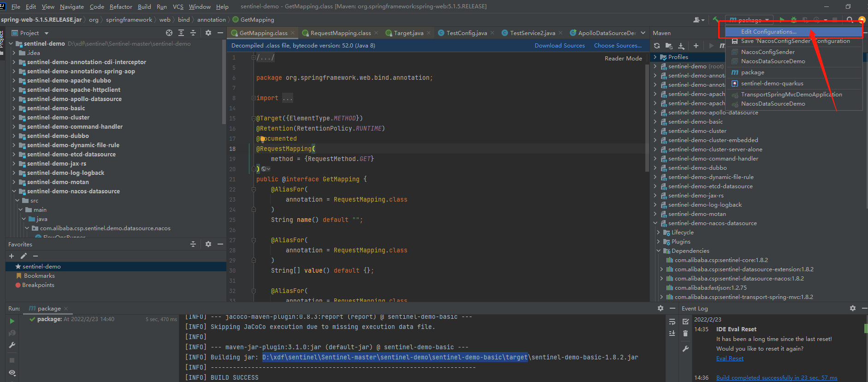The image size is (868, 382).
Task: Click stop square icon in Run panel
Action: pyautogui.click(x=12, y=360)
